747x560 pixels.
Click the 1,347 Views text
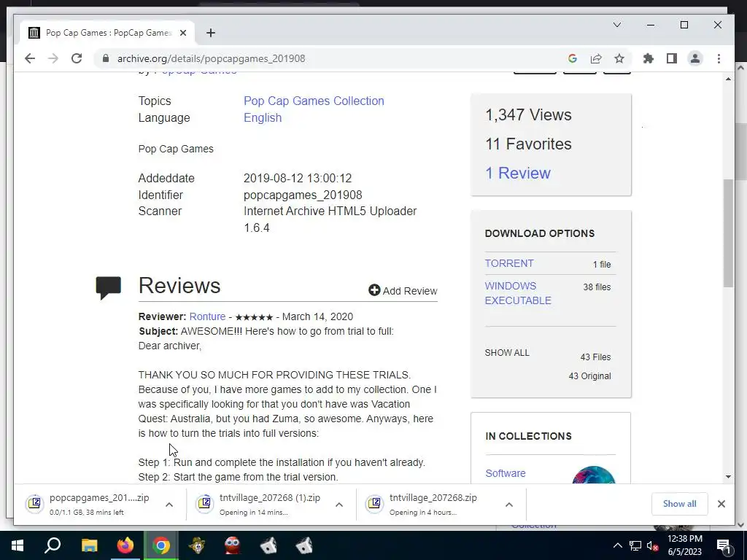tap(528, 114)
